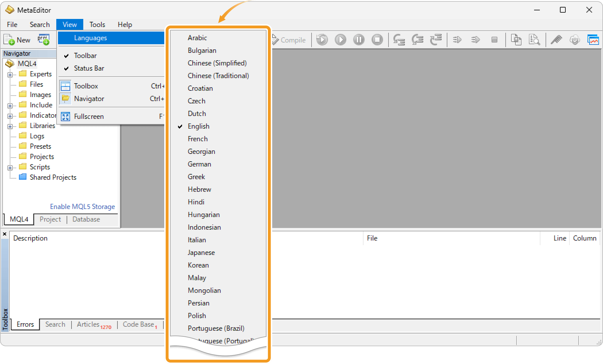Select French from the Languages list
The height and width of the screenshot is (364, 603).
click(x=198, y=139)
